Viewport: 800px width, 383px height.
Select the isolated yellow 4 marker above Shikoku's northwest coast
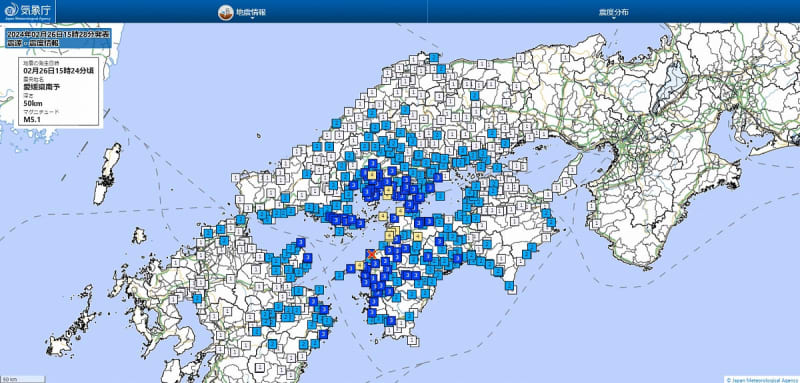pos(383,217)
